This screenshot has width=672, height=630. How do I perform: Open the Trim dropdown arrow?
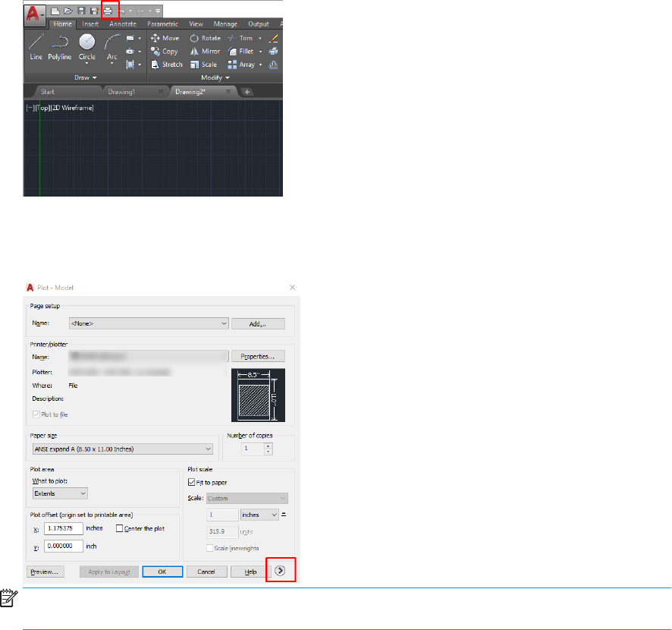[260, 38]
